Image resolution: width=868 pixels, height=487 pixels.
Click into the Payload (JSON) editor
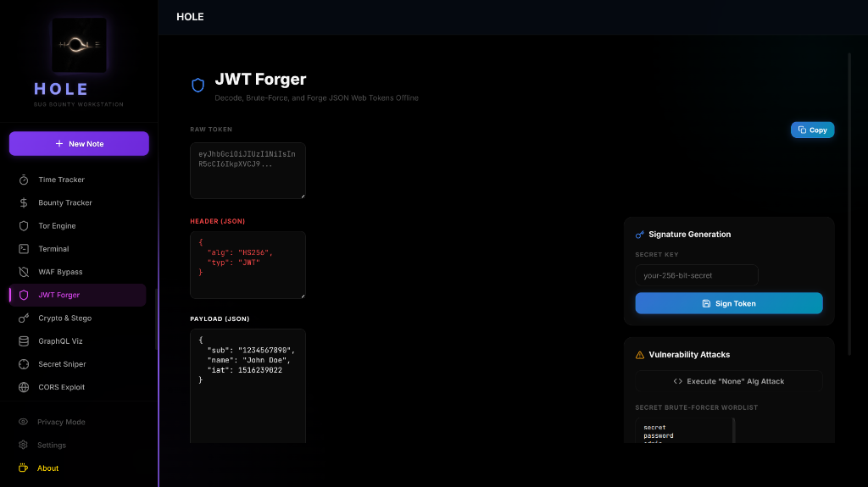(x=248, y=385)
